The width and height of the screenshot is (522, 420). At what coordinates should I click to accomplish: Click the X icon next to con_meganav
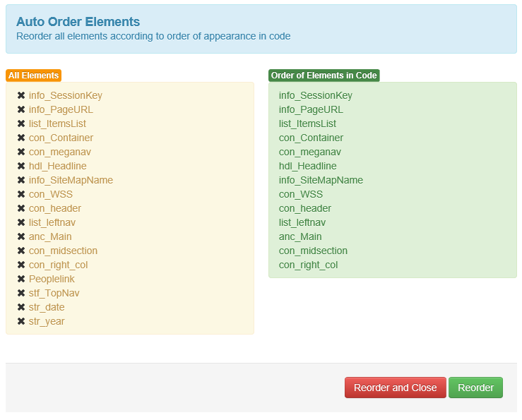pos(21,152)
